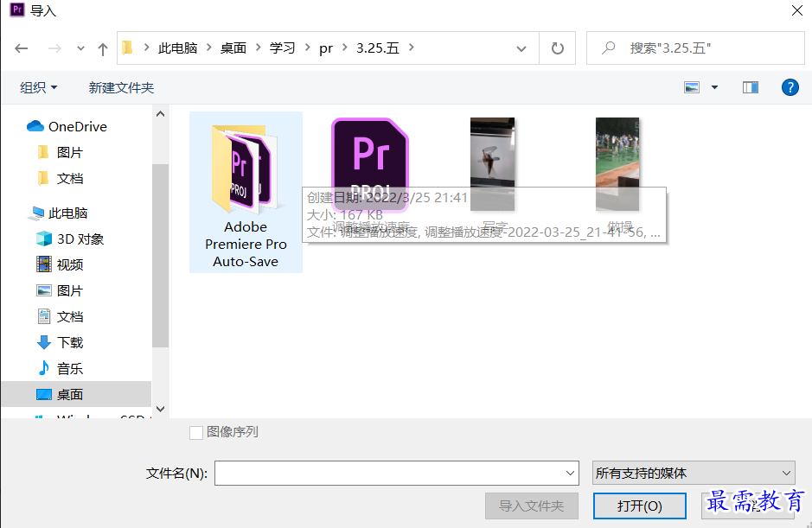Open recent locations dropdown arrow
This screenshot has width=812, height=528.
coord(80,48)
